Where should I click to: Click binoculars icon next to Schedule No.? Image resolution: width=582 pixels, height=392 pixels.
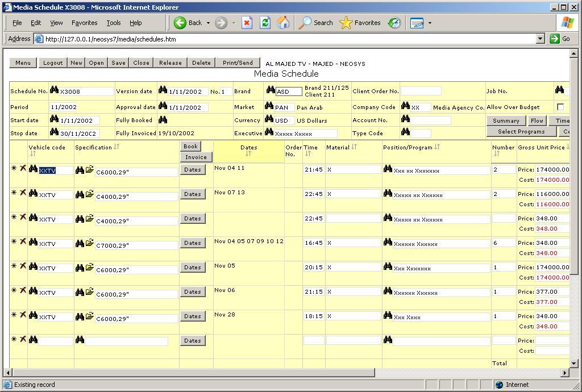(55, 90)
